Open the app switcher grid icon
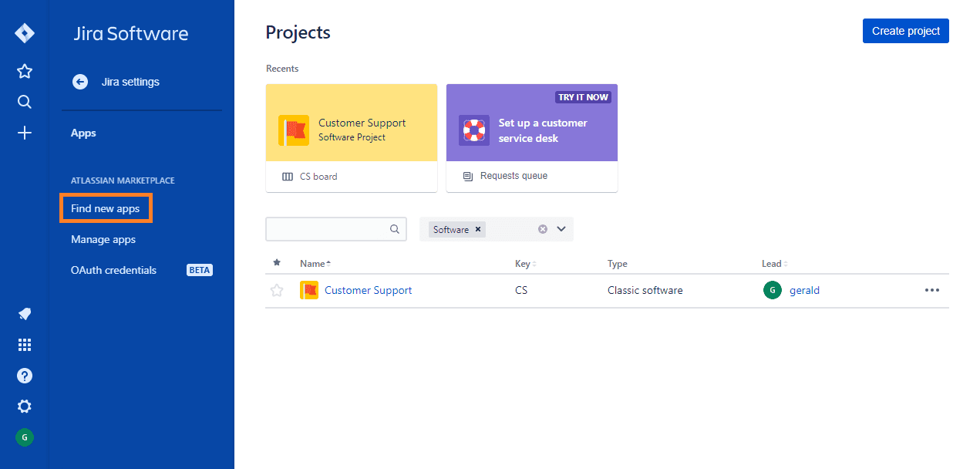980x469 pixels. tap(25, 345)
